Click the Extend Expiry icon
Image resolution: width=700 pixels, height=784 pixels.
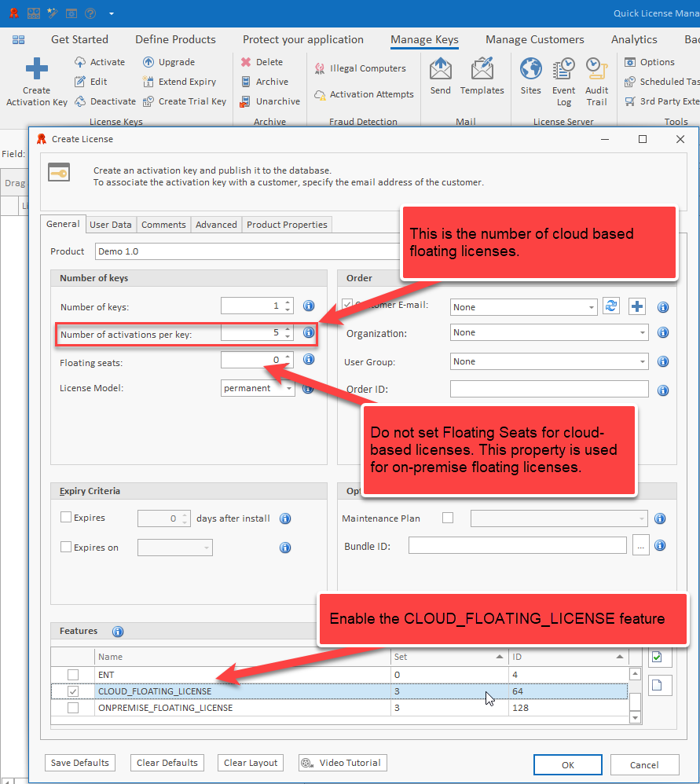(x=148, y=82)
